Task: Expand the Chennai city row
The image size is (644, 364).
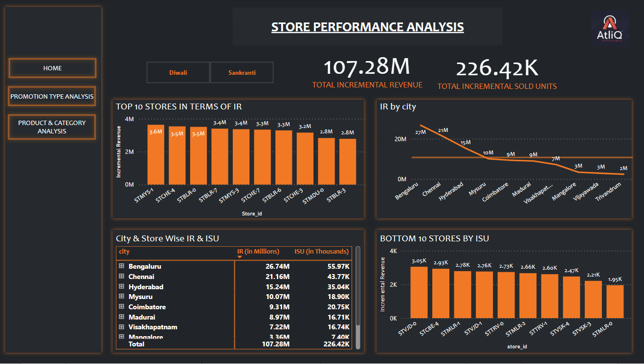Action: coord(121,277)
